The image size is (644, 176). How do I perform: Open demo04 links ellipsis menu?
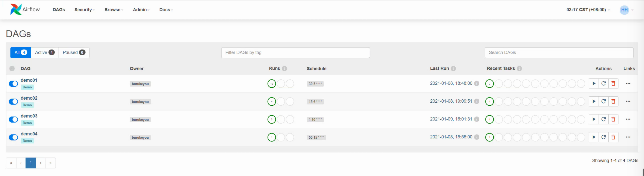[628, 137]
